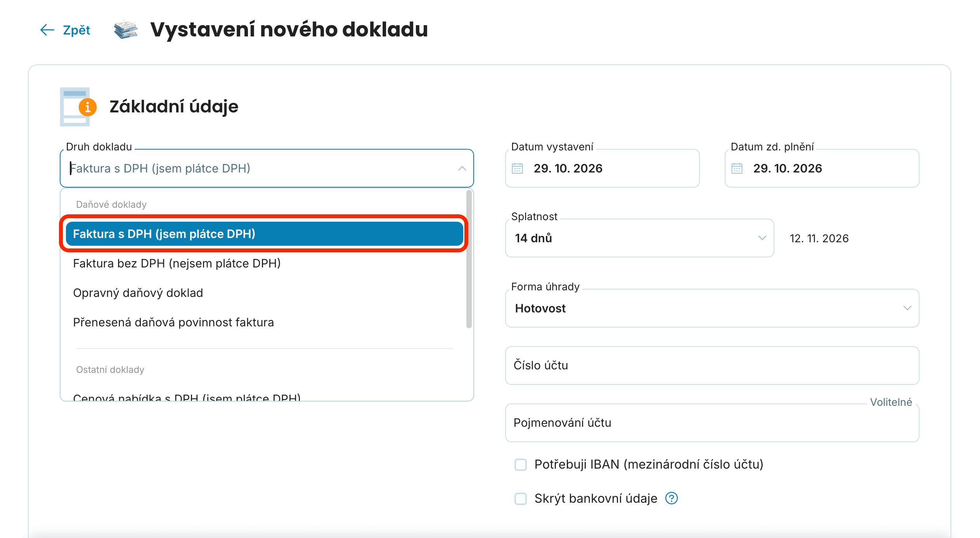Click the Druh dokladu search input text

pyautogui.click(x=160, y=168)
